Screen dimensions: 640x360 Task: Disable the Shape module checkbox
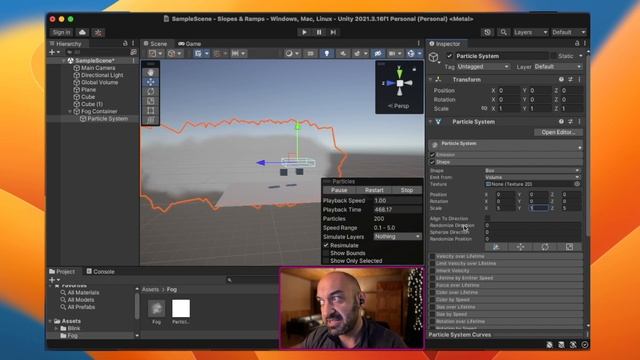tap(433, 162)
